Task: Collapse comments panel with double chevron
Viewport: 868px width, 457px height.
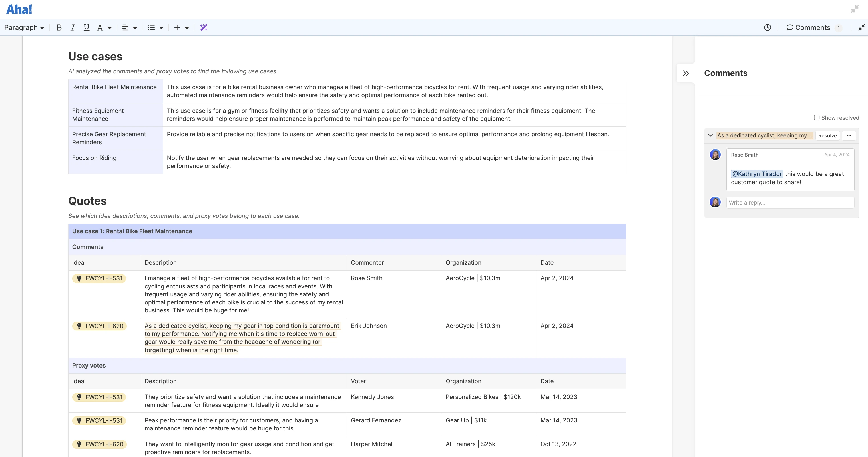Action: [685, 73]
